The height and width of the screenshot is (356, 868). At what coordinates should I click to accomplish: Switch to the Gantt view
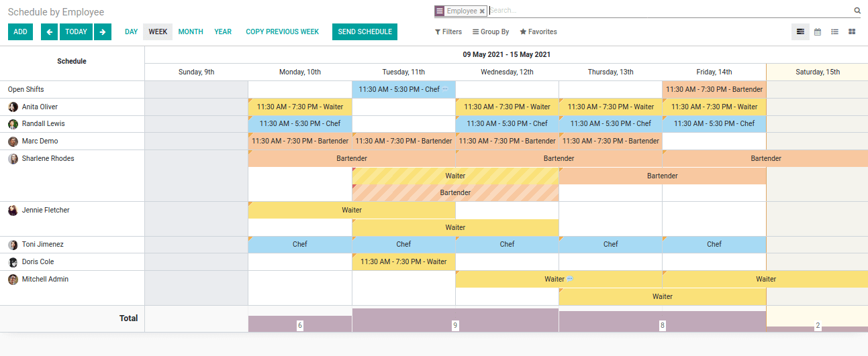click(x=800, y=32)
